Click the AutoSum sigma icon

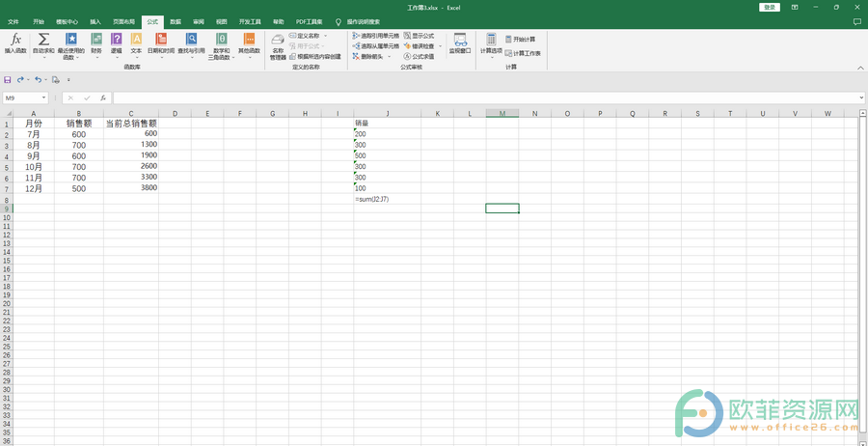43,40
